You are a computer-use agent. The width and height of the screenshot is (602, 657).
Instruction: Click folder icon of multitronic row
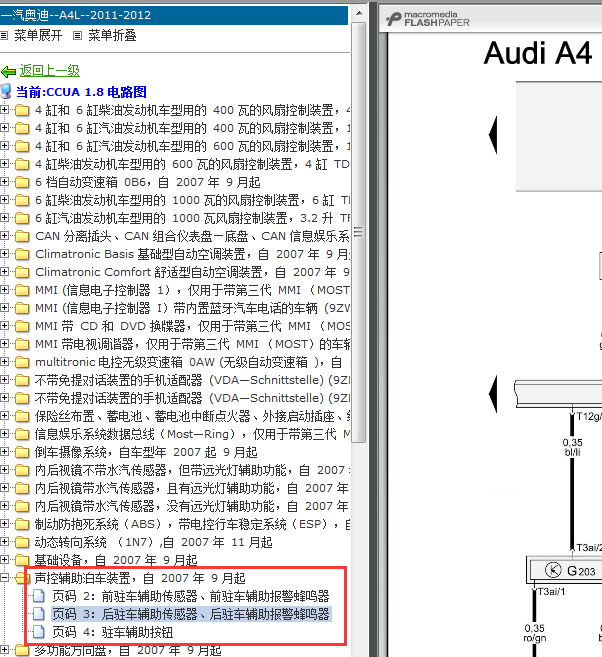tap(22, 363)
